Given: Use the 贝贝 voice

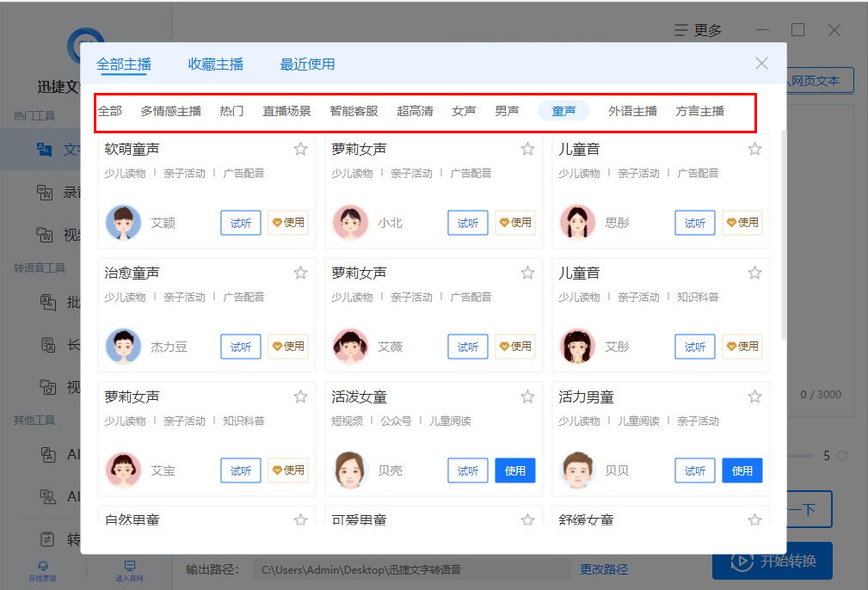Looking at the screenshot, I should coord(742,470).
